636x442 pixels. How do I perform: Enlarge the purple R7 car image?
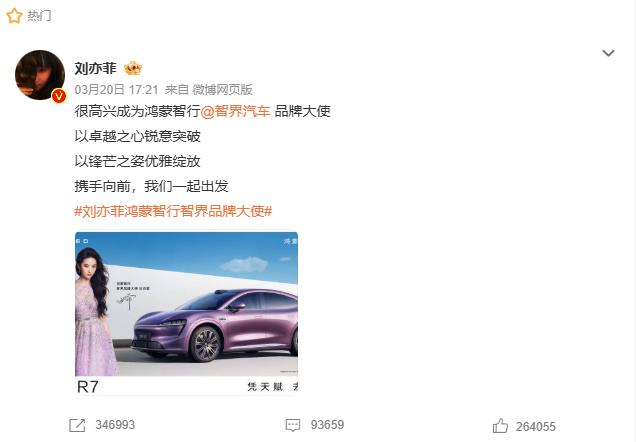(x=187, y=304)
